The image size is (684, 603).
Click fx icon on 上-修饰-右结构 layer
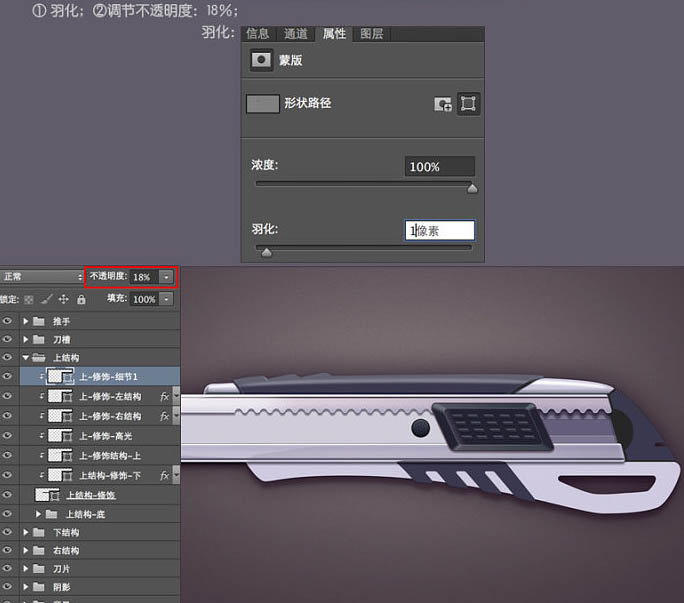coord(164,416)
